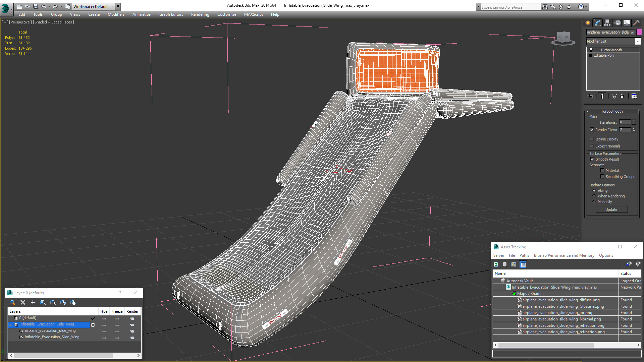Open the Modifier List dropdown
The image size is (644, 362).
coord(637,41)
